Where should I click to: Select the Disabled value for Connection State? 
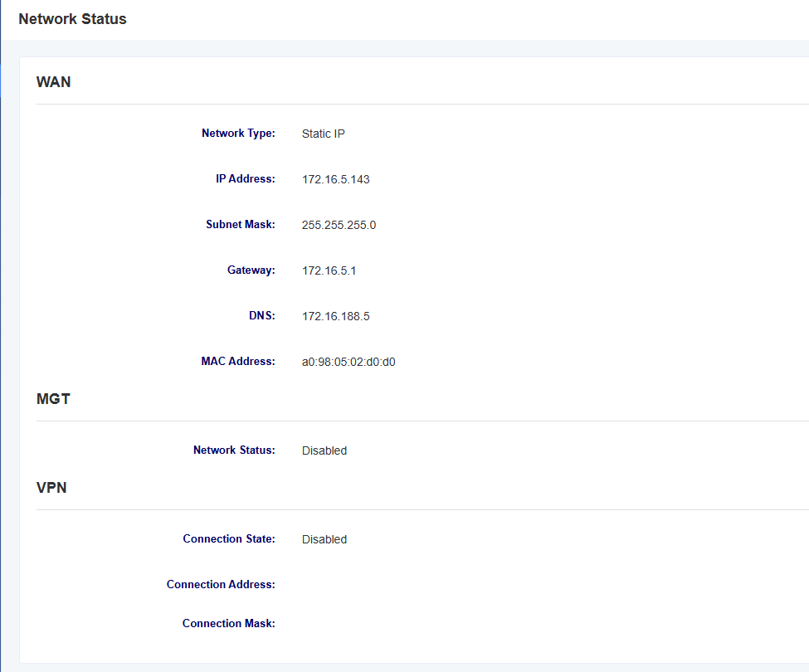coord(324,539)
